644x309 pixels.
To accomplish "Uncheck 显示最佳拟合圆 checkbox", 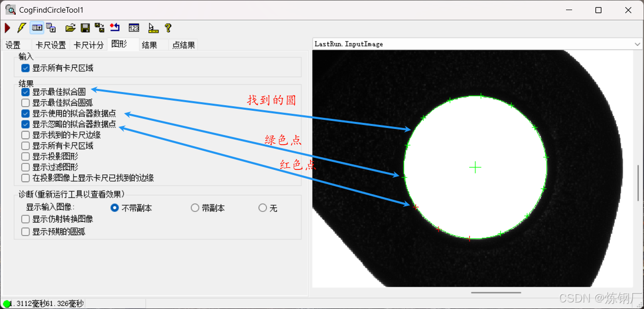I will (x=25, y=92).
